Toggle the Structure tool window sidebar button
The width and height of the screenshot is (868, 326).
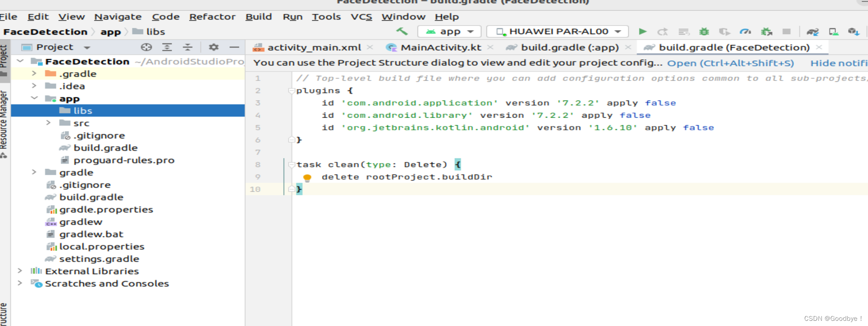click(4, 314)
